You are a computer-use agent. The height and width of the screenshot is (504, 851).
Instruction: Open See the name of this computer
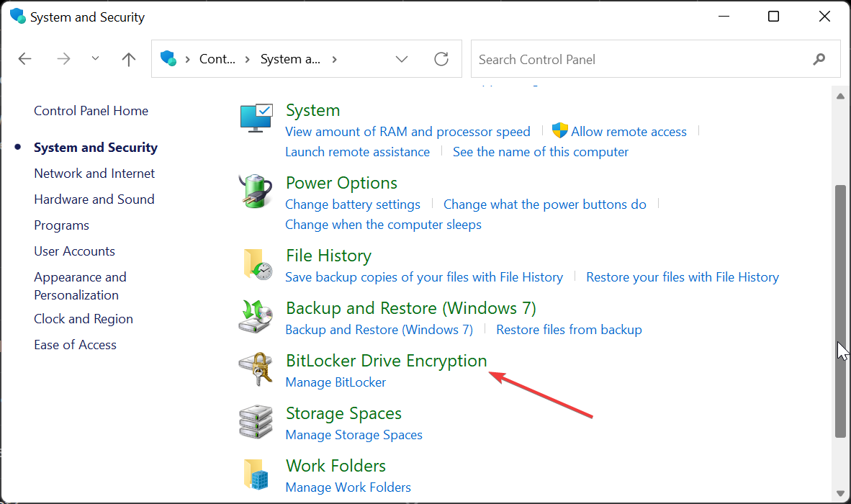[541, 151]
